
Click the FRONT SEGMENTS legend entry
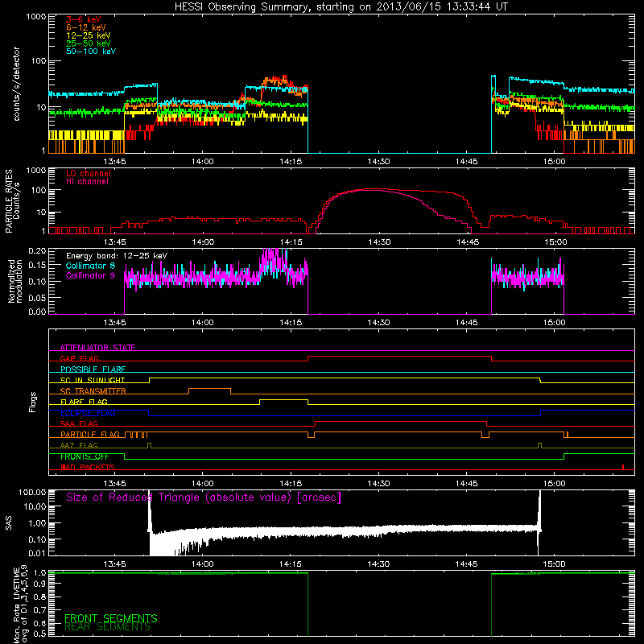pos(111,618)
